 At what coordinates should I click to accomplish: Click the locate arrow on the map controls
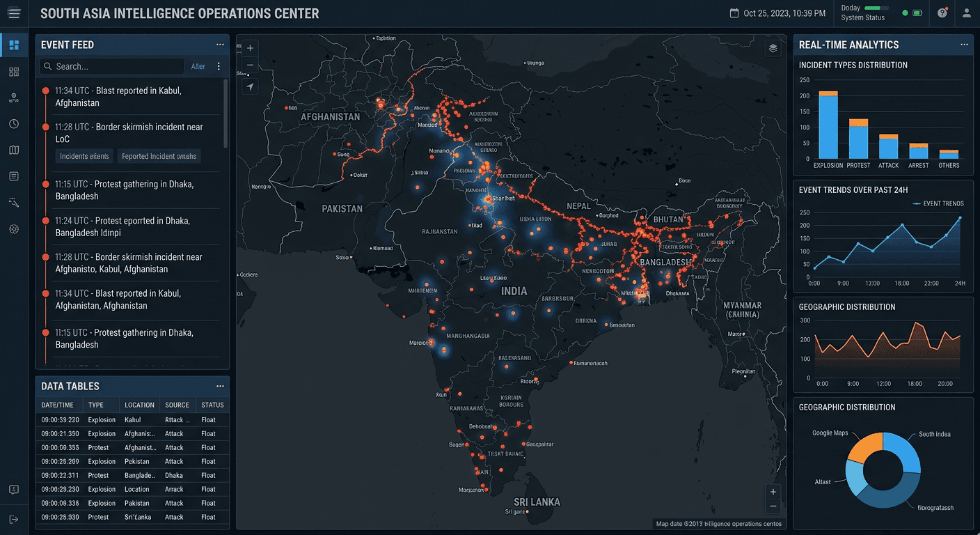tap(250, 86)
